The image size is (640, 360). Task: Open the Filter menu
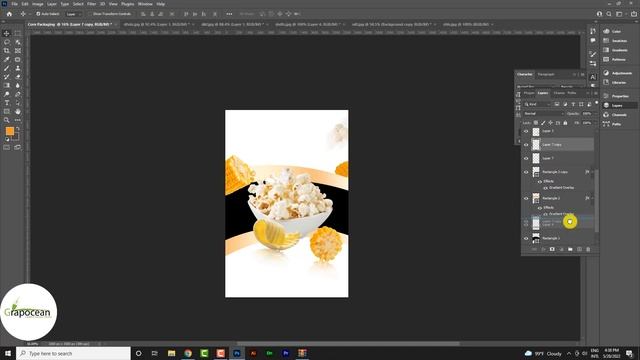coord(92,4)
